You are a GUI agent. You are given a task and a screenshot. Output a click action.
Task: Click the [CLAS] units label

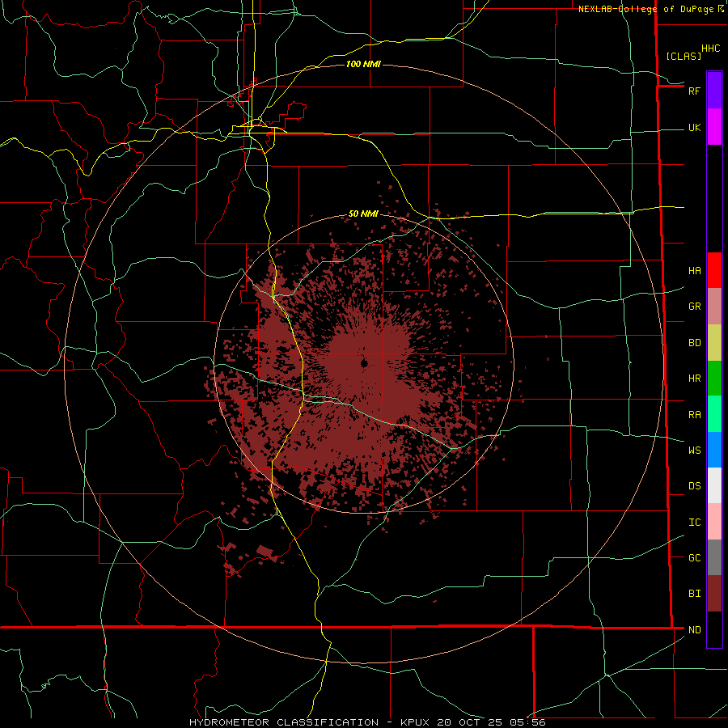[x=683, y=56]
